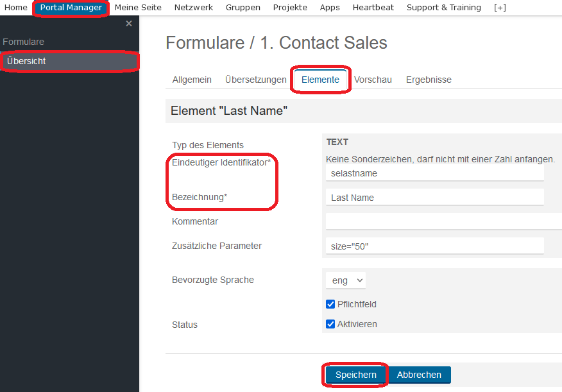Toggle the Pflichtfeld checkbox
This screenshot has width=562, height=392.
coord(330,304)
